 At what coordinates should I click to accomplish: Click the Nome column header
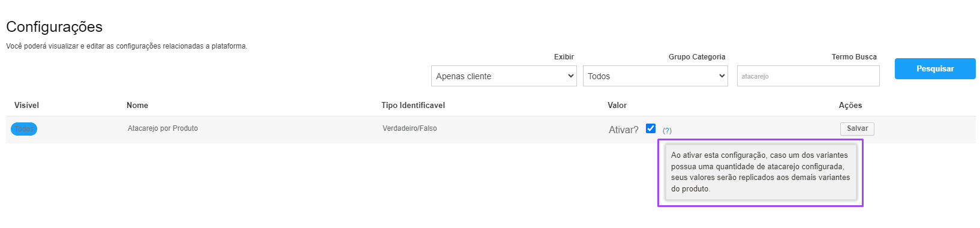tap(137, 105)
